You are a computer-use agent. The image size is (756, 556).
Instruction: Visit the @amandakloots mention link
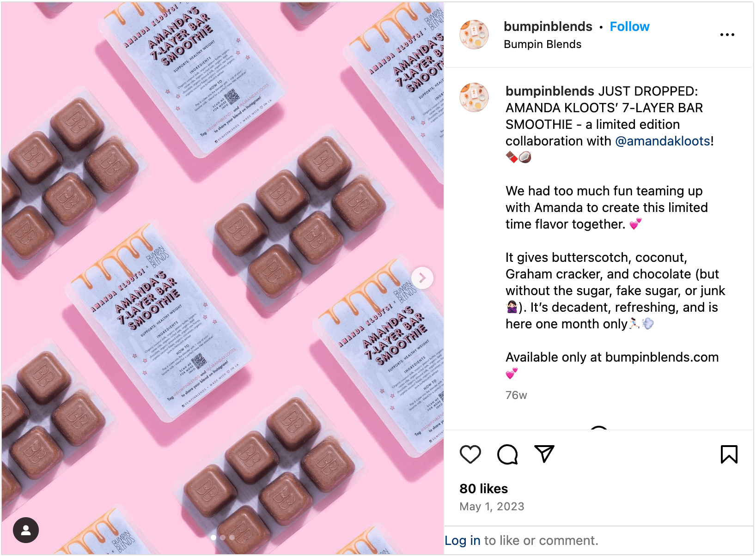pos(663,141)
